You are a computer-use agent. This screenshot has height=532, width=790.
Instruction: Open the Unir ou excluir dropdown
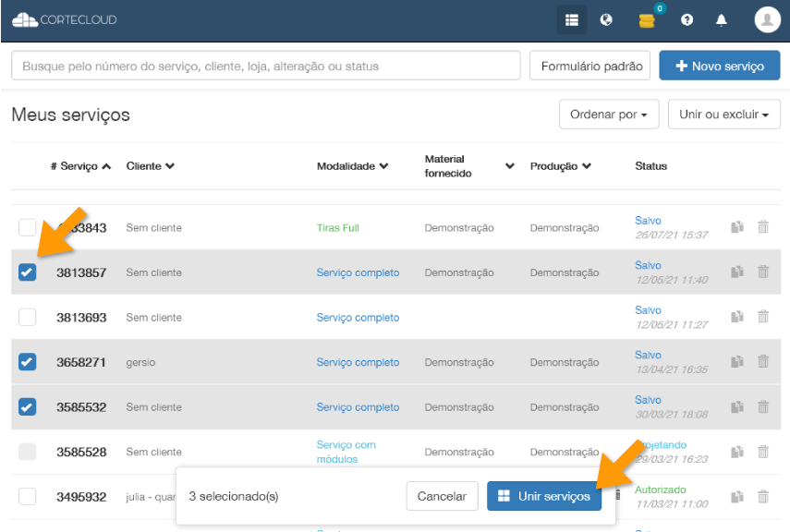723,115
